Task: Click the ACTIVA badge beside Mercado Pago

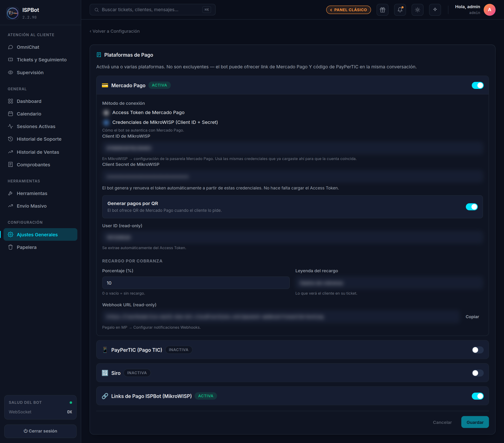Action: tap(159, 85)
